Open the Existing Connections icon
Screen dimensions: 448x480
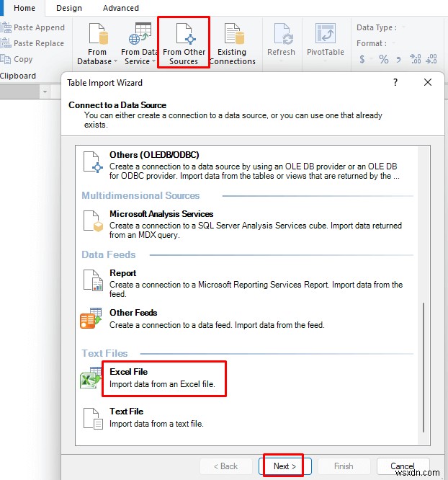point(234,34)
